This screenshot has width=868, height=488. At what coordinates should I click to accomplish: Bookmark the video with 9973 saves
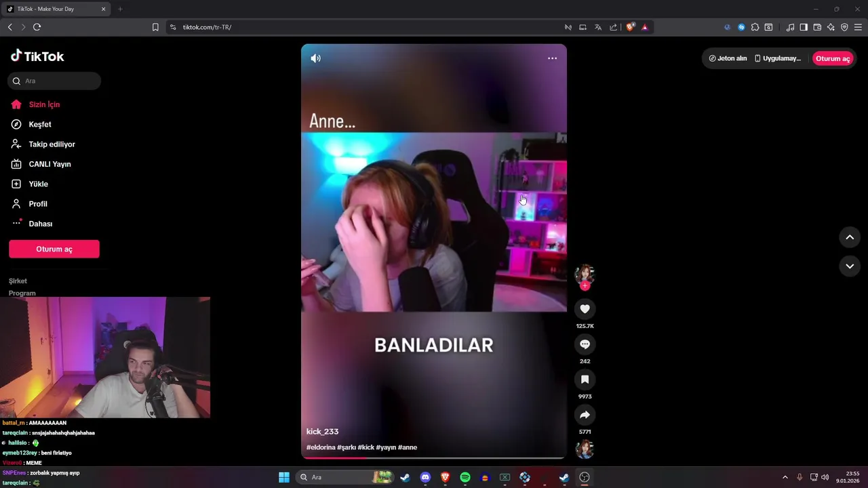click(x=585, y=380)
